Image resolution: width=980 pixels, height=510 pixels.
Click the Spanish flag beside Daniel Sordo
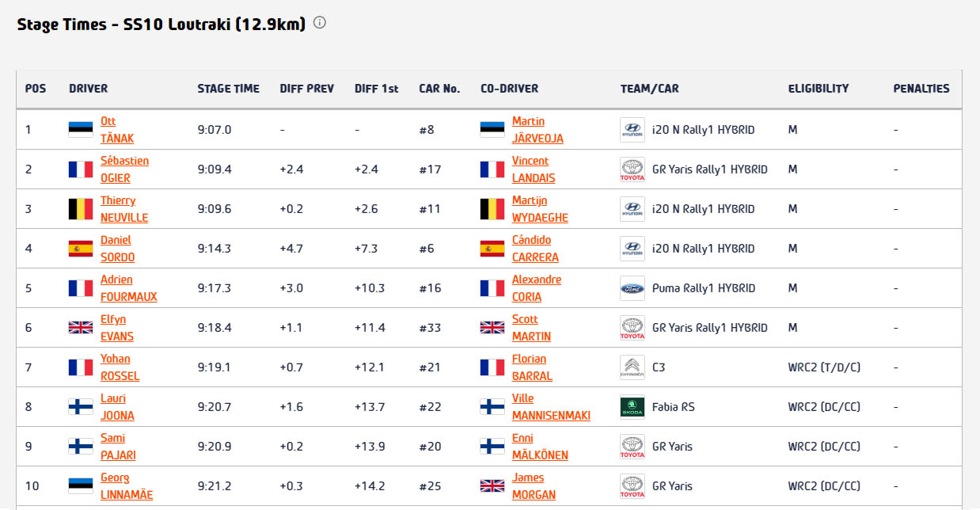click(81, 249)
